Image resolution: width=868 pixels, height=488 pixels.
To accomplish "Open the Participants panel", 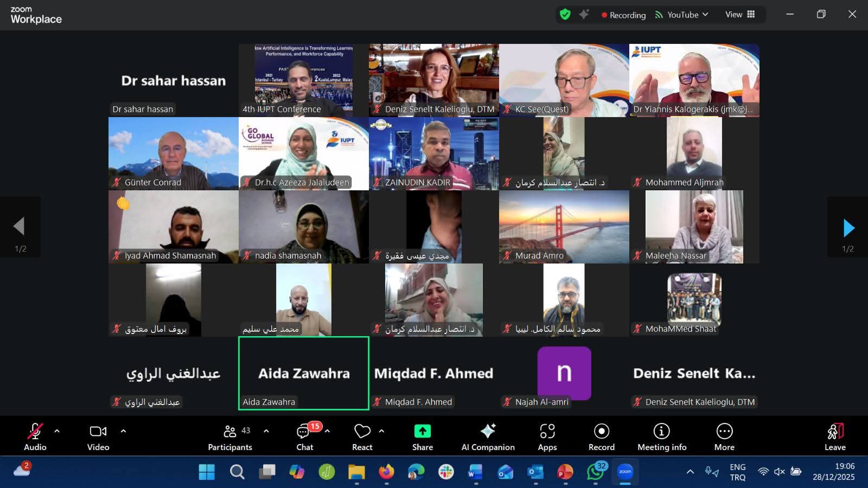I will tap(229, 438).
